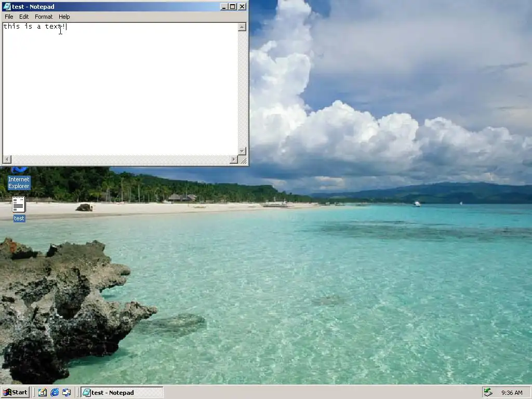Open the Edit menu in Notepad
The width and height of the screenshot is (532, 399).
[x=24, y=17]
